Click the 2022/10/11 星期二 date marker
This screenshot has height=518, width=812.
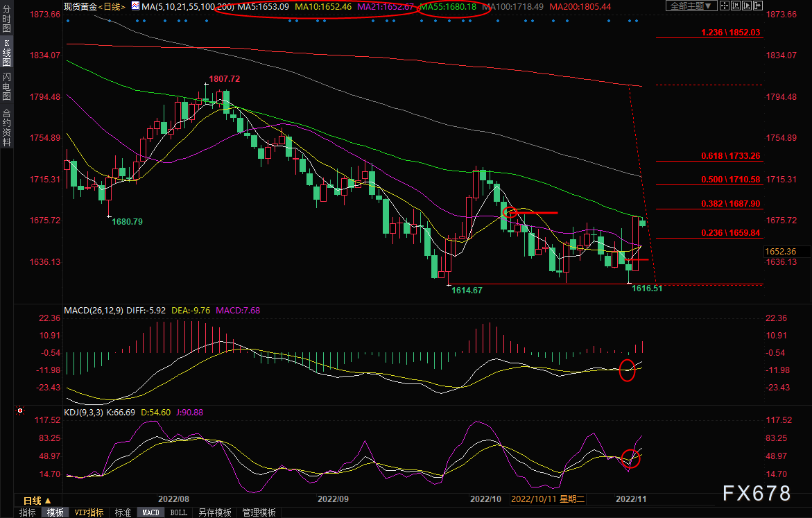point(548,499)
